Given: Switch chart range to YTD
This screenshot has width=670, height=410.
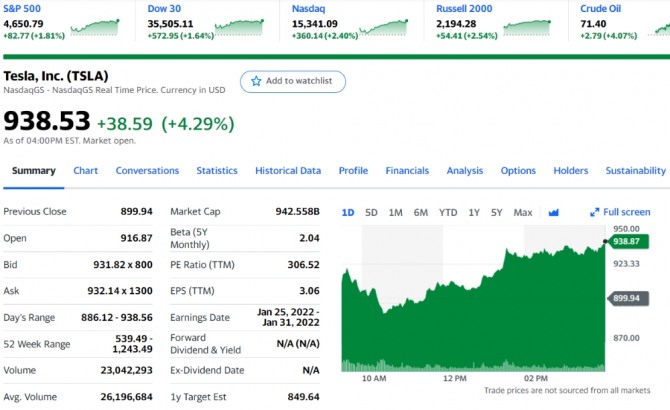Looking at the screenshot, I should (x=448, y=212).
